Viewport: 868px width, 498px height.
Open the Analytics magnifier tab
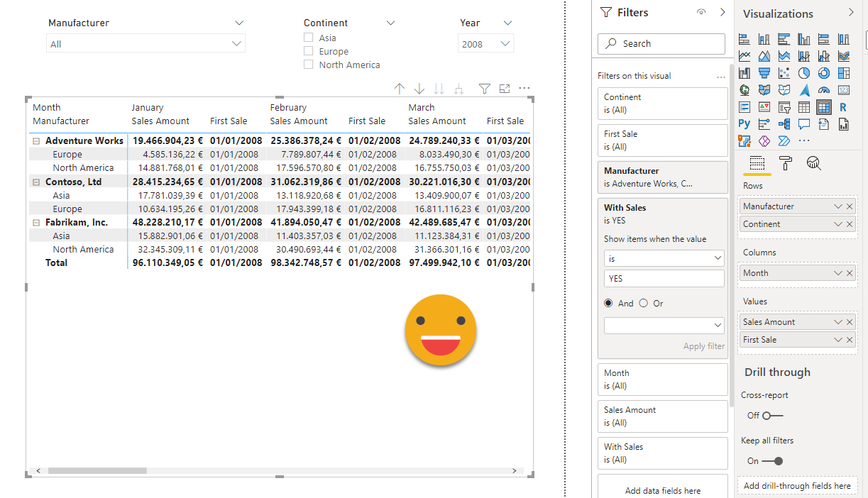(814, 164)
